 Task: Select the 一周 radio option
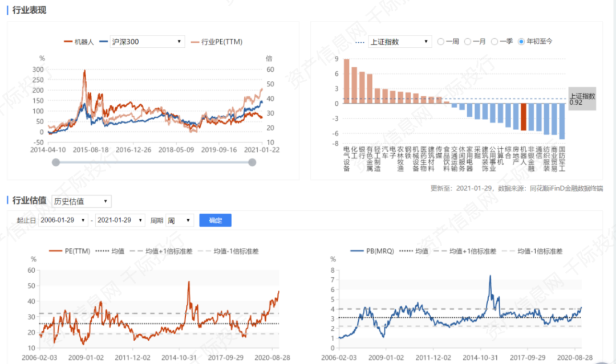click(x=441, y=42)
